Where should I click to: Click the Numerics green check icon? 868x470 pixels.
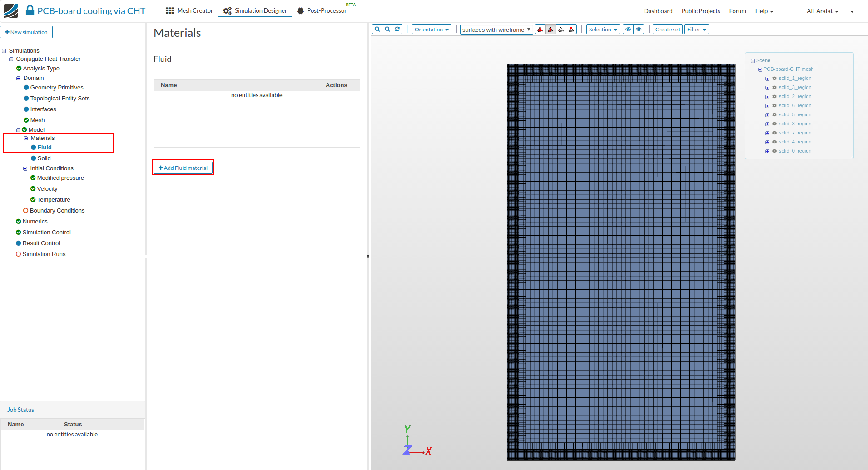coord(19,222)
